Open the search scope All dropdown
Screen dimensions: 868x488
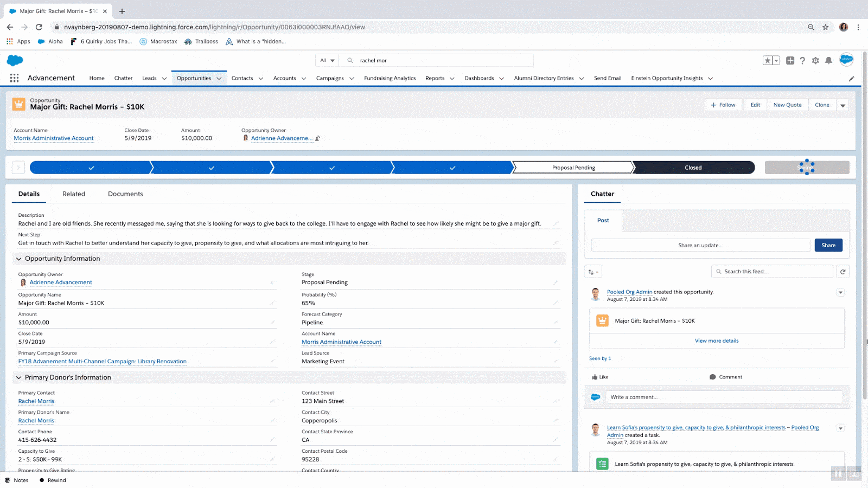tap(327, 61)
